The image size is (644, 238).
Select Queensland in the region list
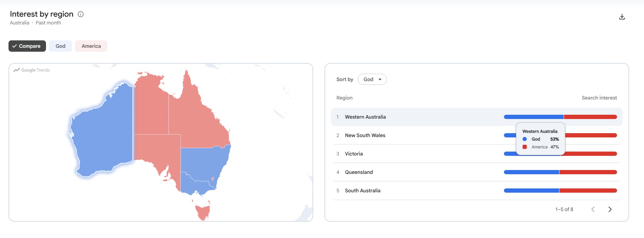click(x=359, y=172)
